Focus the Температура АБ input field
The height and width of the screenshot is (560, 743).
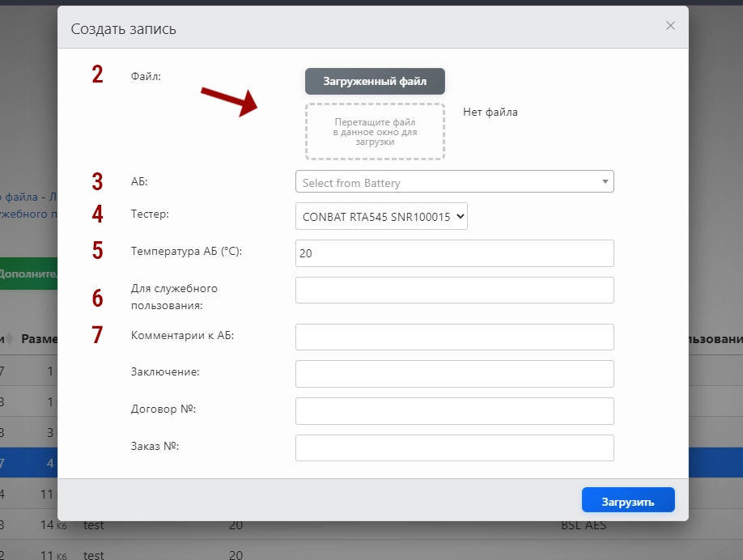point(454,253)
